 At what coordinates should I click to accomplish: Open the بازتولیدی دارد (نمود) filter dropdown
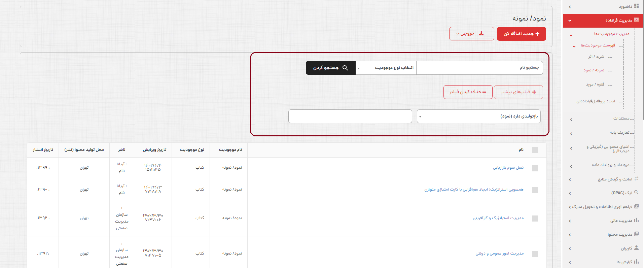[478, 116]
